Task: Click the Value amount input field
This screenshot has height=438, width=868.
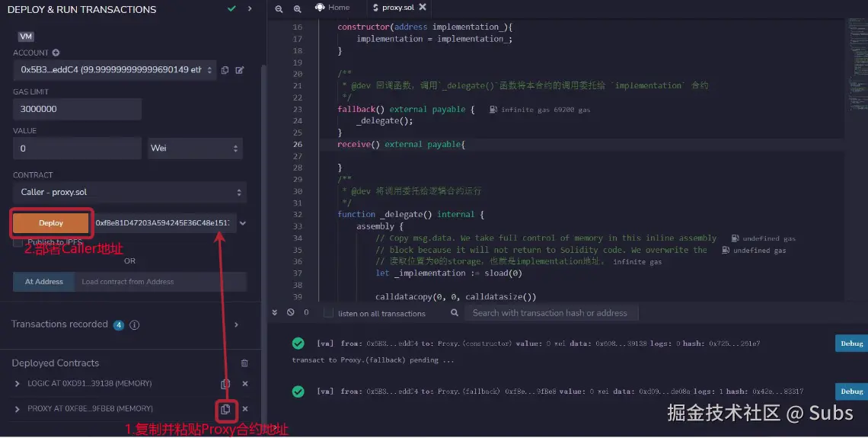Action: point(78,149)
